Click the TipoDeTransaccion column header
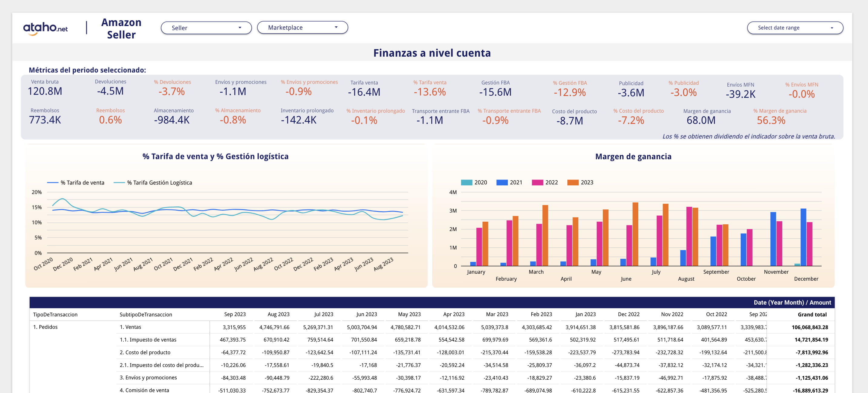 tap(55, 315)
